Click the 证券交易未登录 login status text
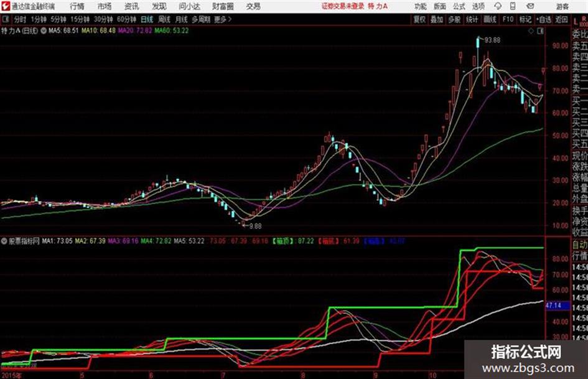The width and height of the screenshot is (588, 379). (x=343, y=6)
